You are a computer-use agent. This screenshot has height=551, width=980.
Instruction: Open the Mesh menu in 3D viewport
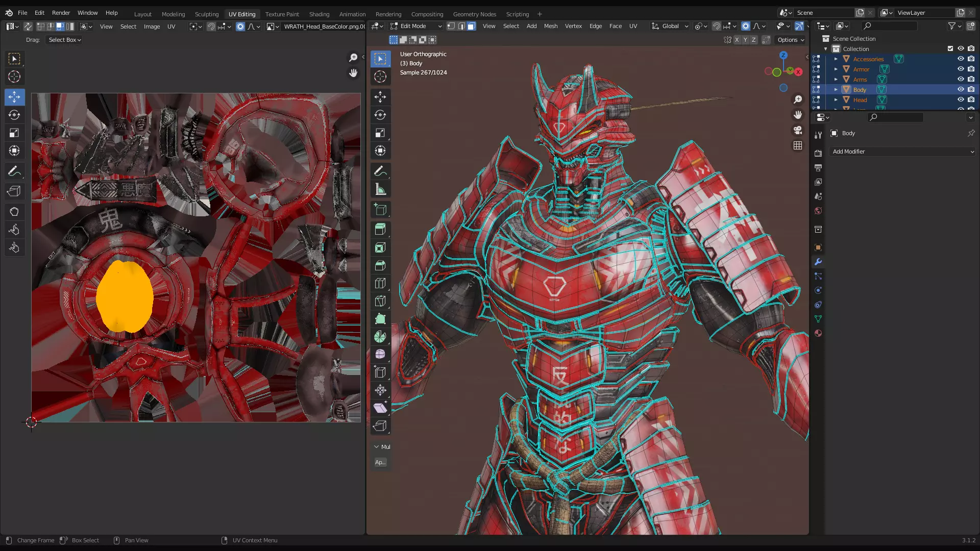pos(551,26)
